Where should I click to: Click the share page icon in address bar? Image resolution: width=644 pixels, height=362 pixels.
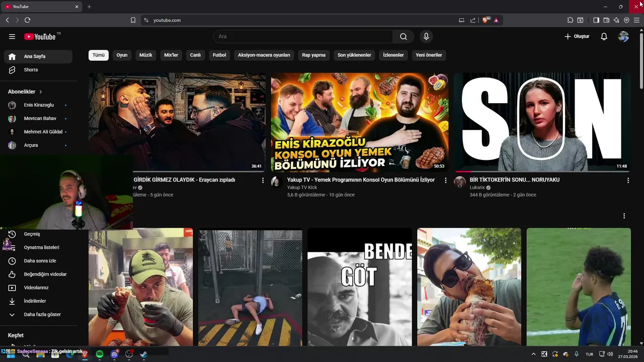(x=473, y=20)
